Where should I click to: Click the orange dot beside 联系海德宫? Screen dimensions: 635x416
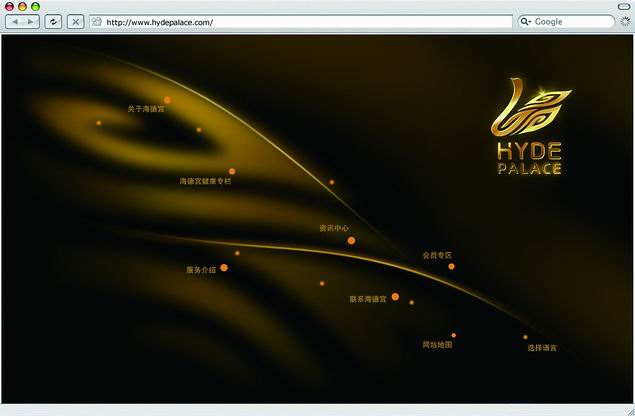395,297
